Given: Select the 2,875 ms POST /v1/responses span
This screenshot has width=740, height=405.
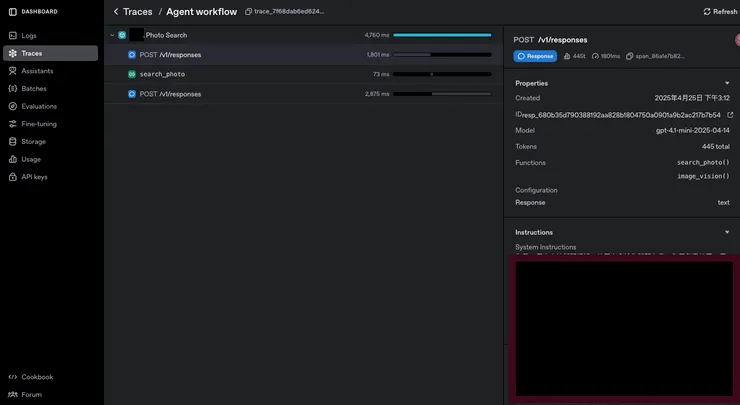Looking at the screenshot, I should 303,94.
